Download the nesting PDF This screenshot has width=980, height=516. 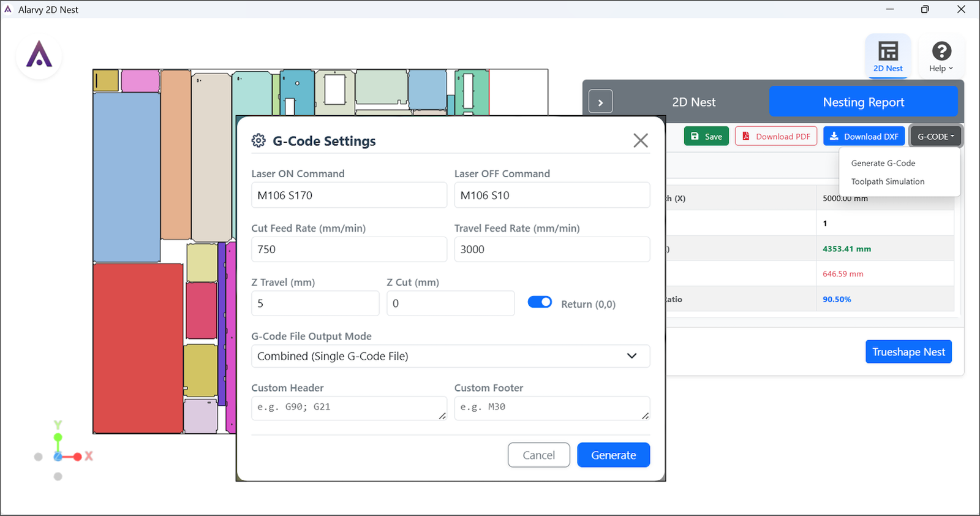pyautogui.click(x=776, y=137)
